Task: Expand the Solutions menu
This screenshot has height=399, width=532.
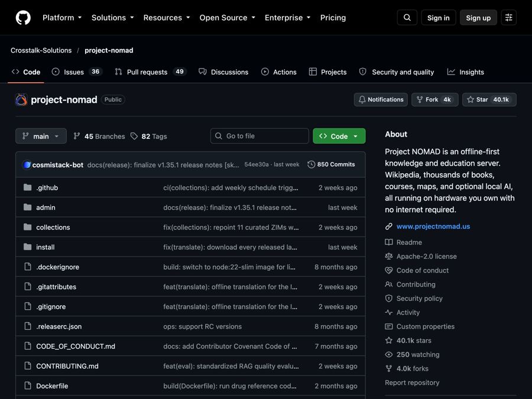Action: [x=112, y=18]
